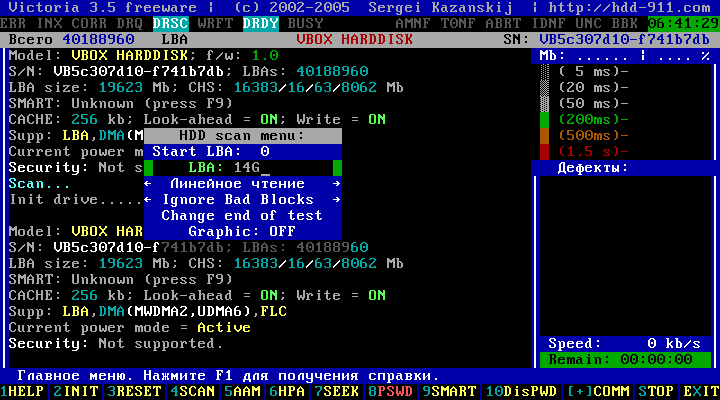The height and width of the screenshot is (400, 720).
Task: Open the 4SCAN function
Action: click(191, 392)
